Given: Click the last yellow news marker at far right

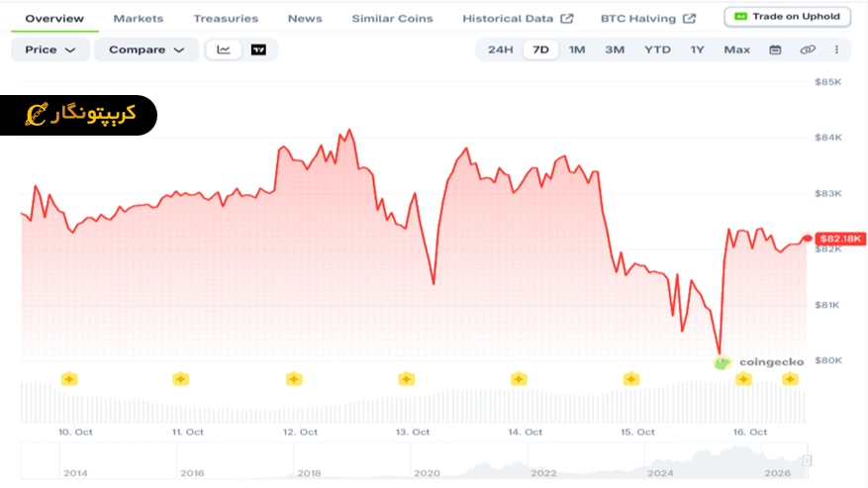Looking at the screenshot, I should point(790,379).
